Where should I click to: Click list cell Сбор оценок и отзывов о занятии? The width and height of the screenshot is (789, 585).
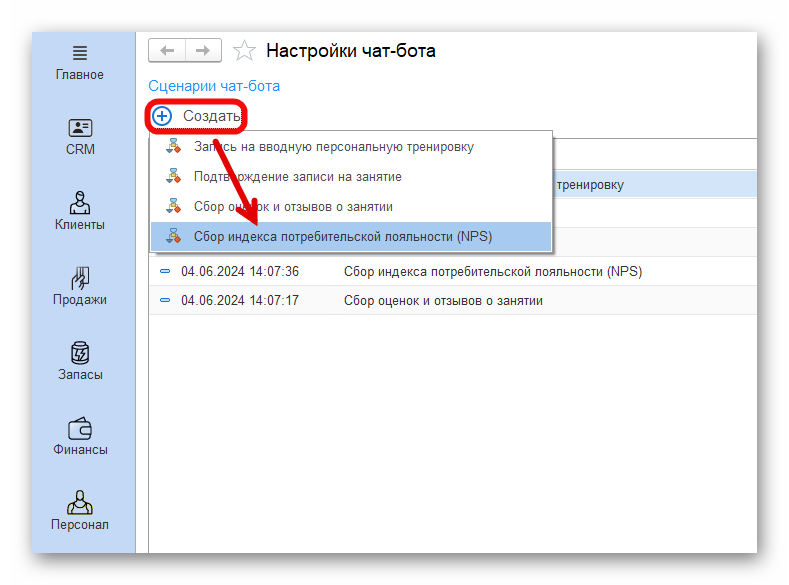click(x=443, y=301)
